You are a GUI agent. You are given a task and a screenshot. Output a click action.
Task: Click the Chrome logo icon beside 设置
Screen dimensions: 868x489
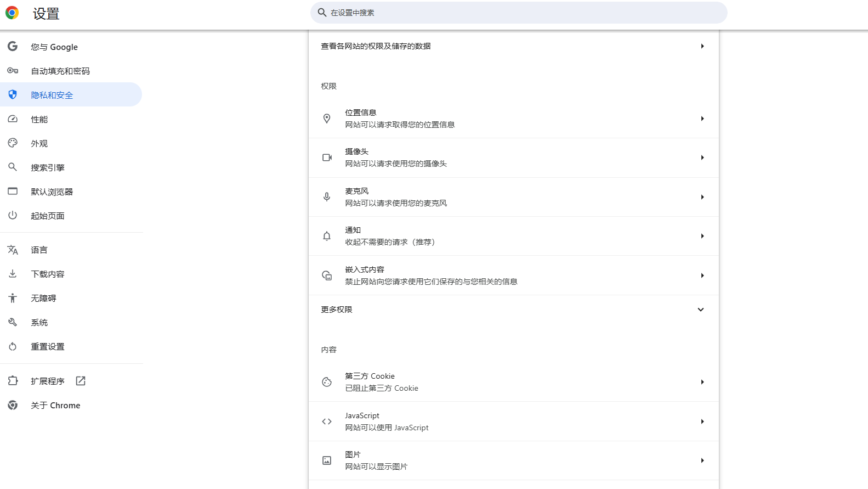coord(12,13)
